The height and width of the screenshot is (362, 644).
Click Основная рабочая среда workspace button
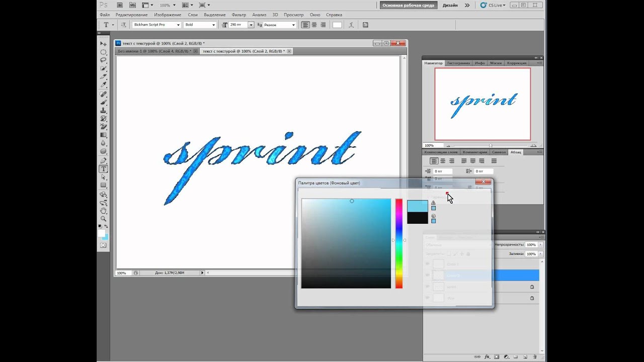click(408, 5)
